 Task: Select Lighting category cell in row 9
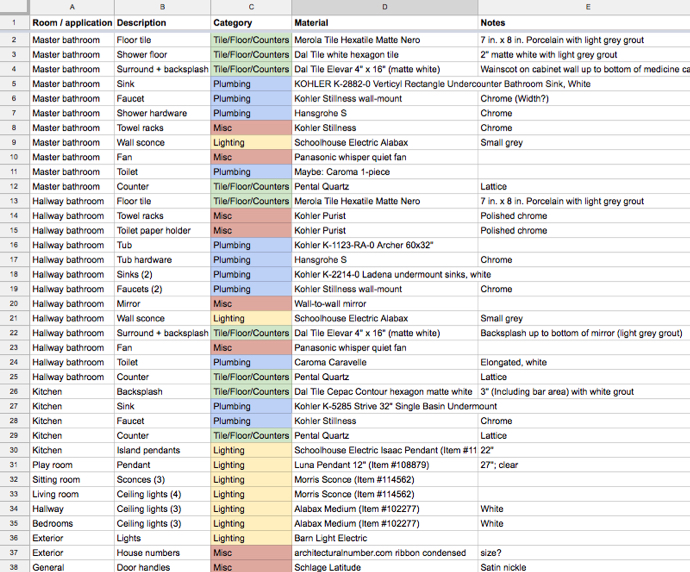pyautogui.click(x=251, y=143)
